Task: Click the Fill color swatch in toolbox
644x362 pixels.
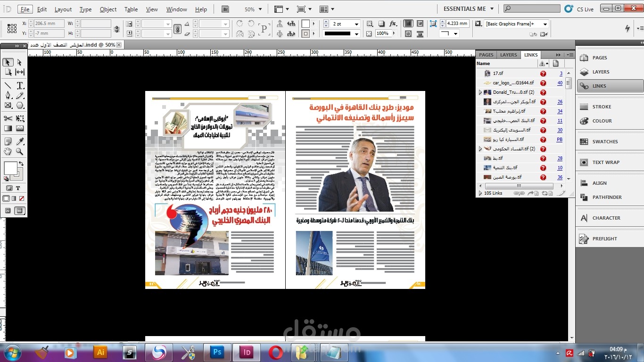Action: tap(10, 168)
